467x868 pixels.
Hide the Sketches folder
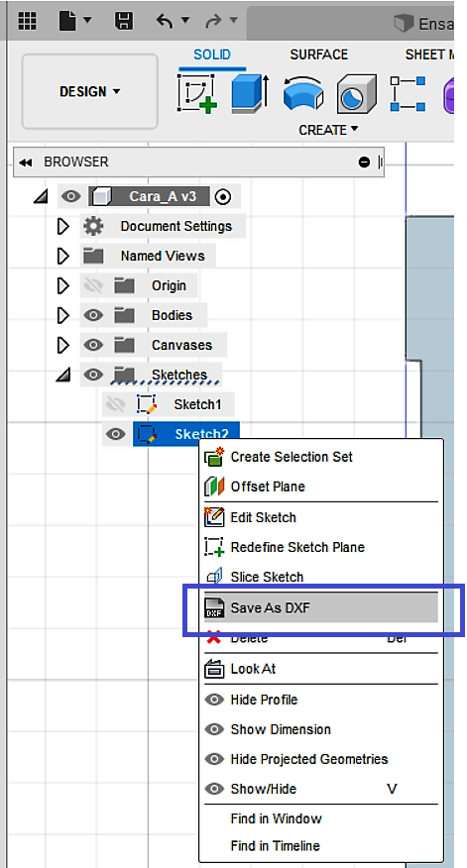tap(93, 375)
